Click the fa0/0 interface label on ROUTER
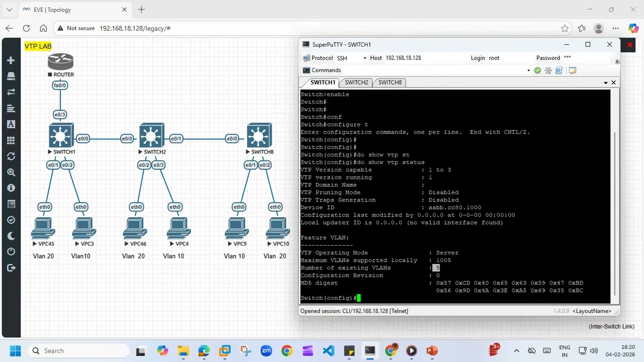This screenshot has width=644, height=362. [60, 85]
